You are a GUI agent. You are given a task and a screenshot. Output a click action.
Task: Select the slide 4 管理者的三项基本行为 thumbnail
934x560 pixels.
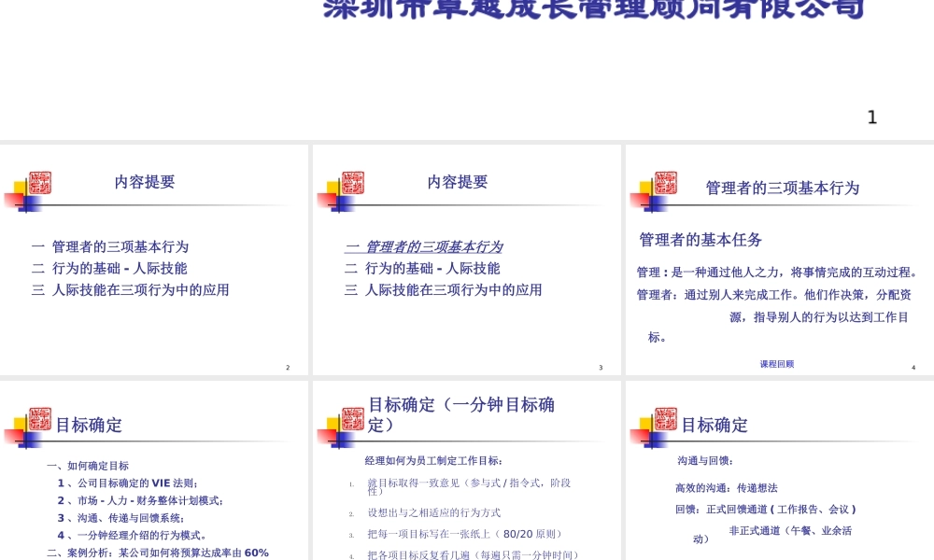pyautogui.click(x=780, y=259)
